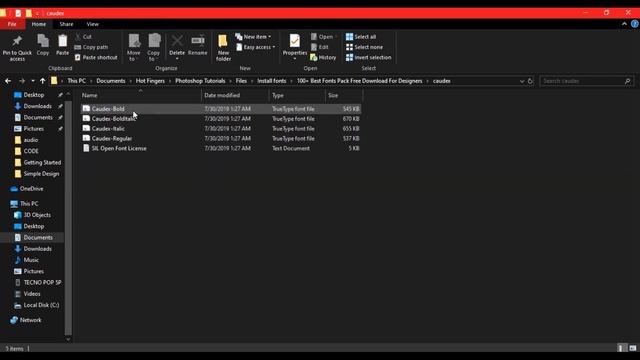Screen dimensions: 640x360
Task: Open file Properties
Action: click(x=295, y=47)
